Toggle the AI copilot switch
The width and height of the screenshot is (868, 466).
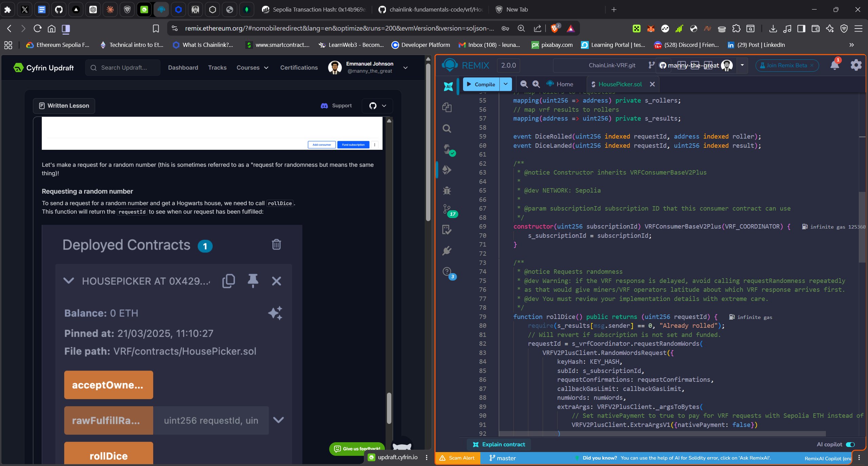coord(850,444)
